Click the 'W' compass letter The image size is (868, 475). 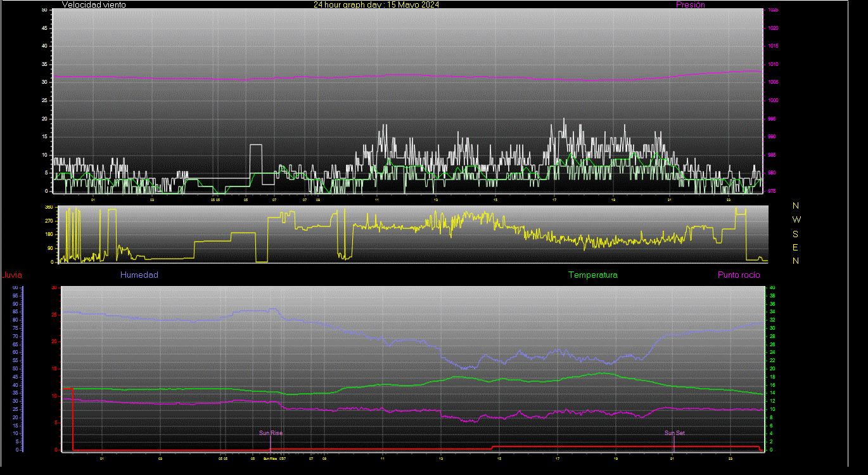click(796, 219)
